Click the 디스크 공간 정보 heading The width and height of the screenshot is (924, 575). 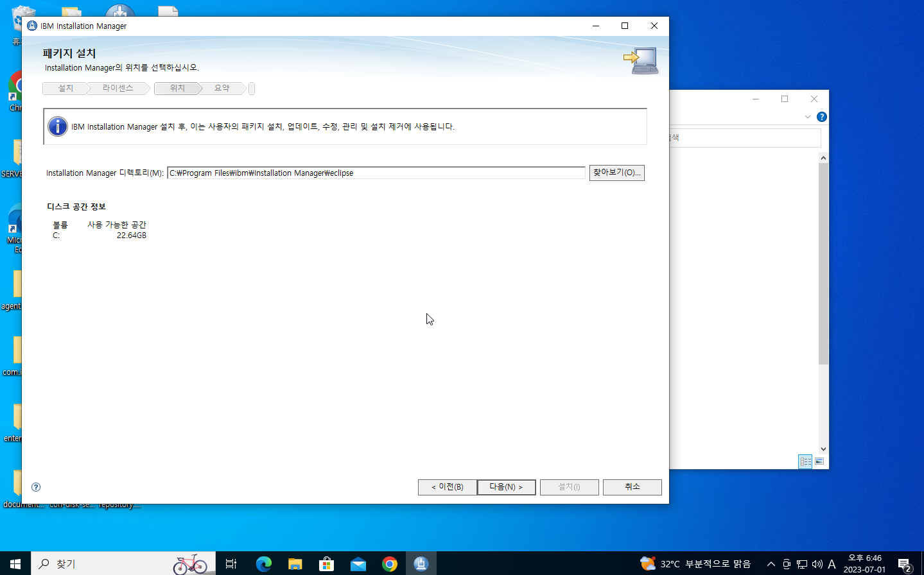(x=76, y=207)
